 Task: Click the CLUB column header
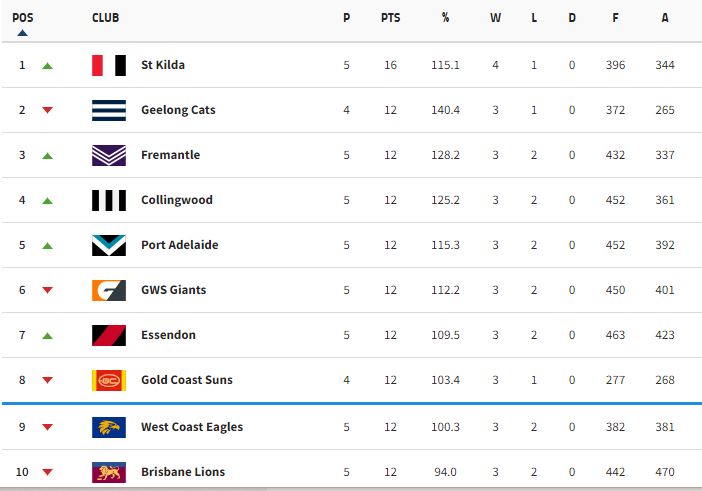click(106, 18)
